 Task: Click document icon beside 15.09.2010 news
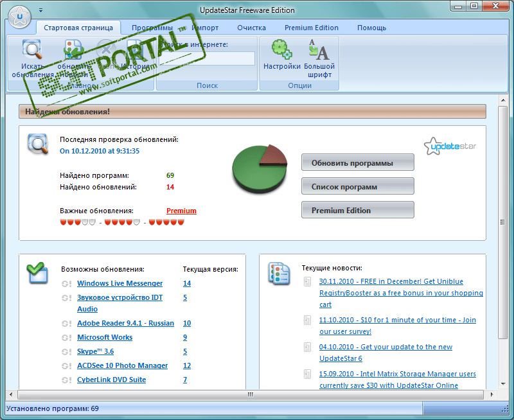tap(308, 374)
